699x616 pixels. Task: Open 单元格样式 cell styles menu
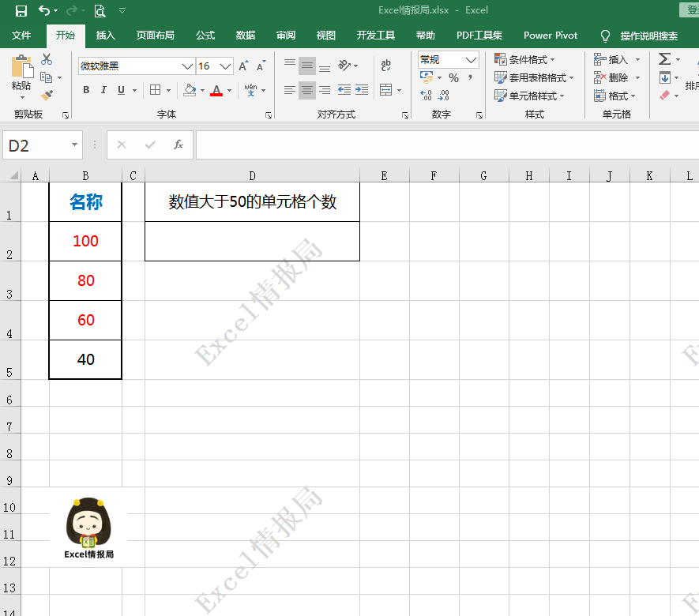coord(529,96)
